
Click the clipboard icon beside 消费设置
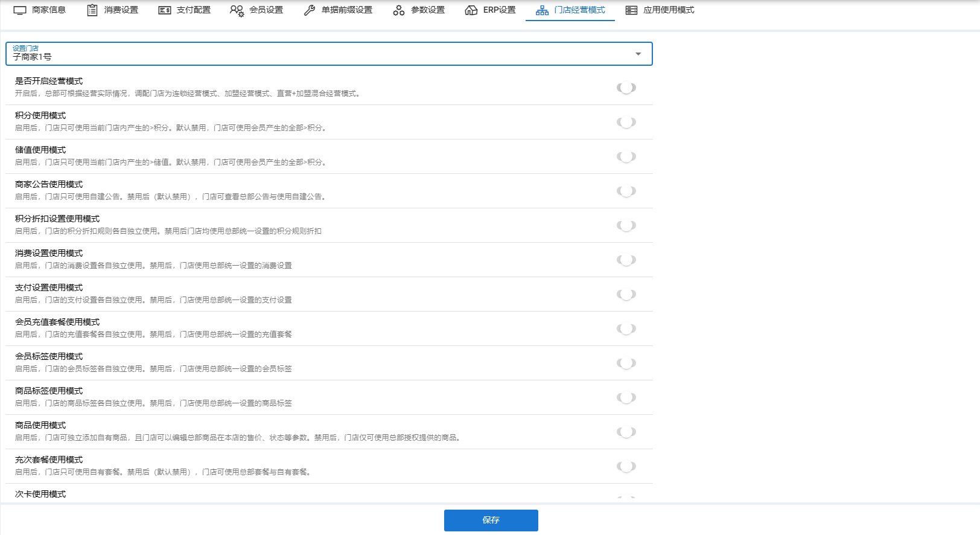point(92,10)
